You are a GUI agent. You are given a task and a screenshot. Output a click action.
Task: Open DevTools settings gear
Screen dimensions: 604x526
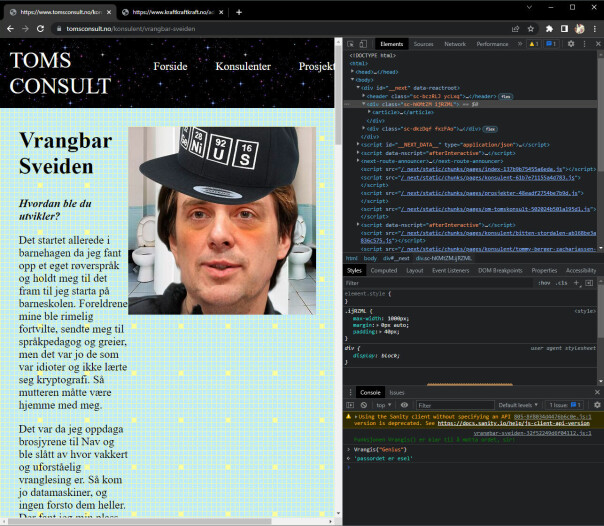pos(571,44)
